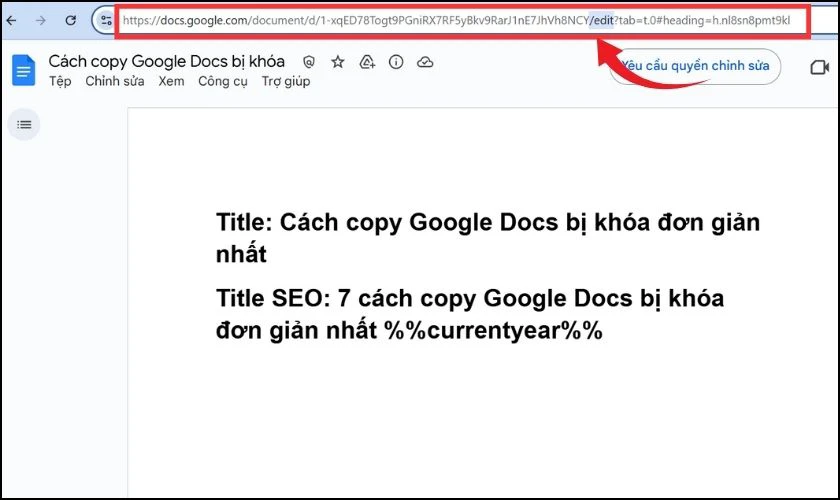The height and width of the screenshot is (500, 840).
Task: Click the browser forward arrow
Action: tap(41, 21)
